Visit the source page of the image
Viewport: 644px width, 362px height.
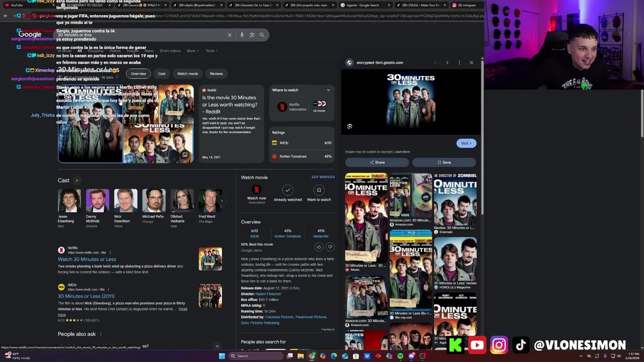click(466, 143)
